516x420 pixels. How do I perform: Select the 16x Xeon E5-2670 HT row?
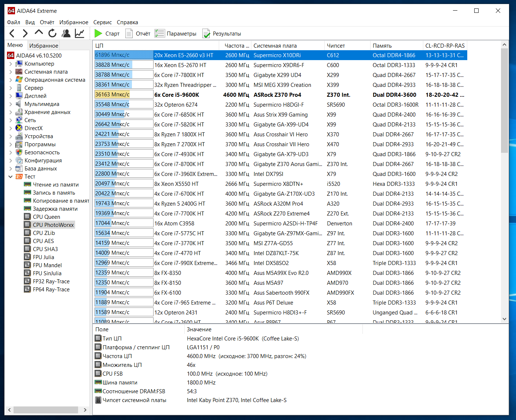pyautogui.click(x=281, y=65)
